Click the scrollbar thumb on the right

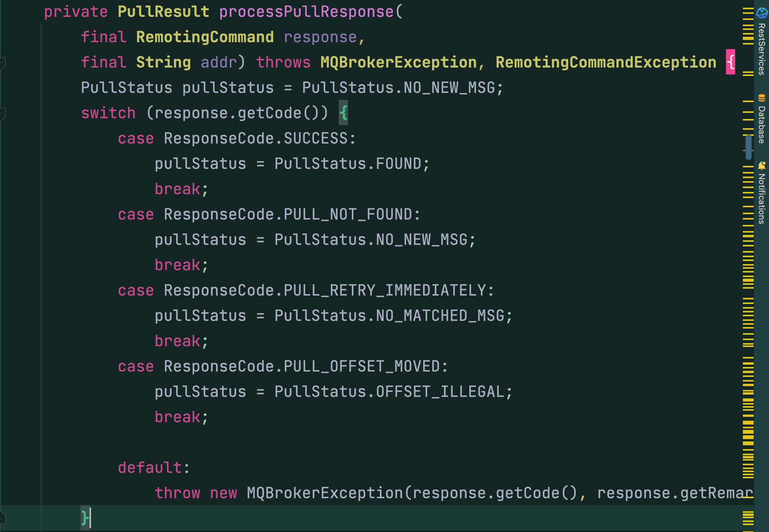click(748, 148)
